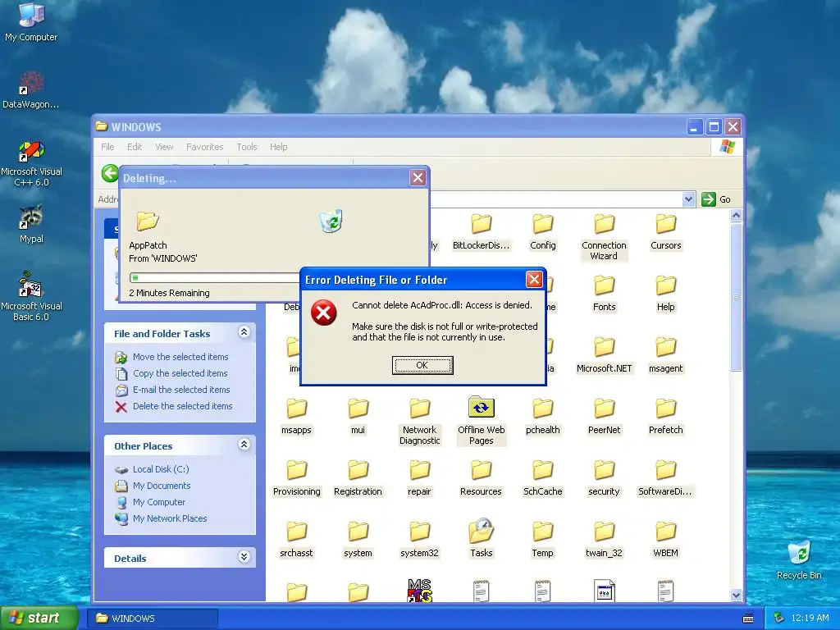Select the Tasks scheduled folder
The width and height of the screenshot is (840, 630).
pos(481,538)
